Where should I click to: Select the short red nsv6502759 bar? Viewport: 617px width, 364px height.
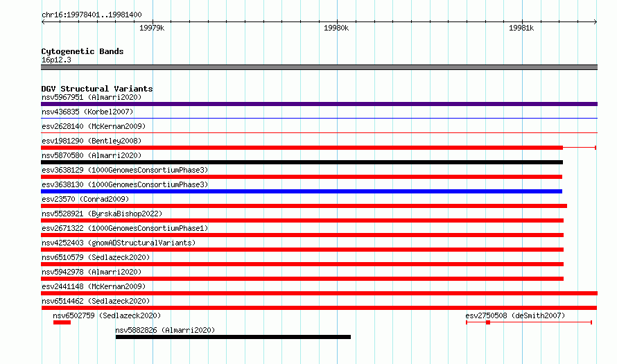pyautogui.click(x=62, y=322)
